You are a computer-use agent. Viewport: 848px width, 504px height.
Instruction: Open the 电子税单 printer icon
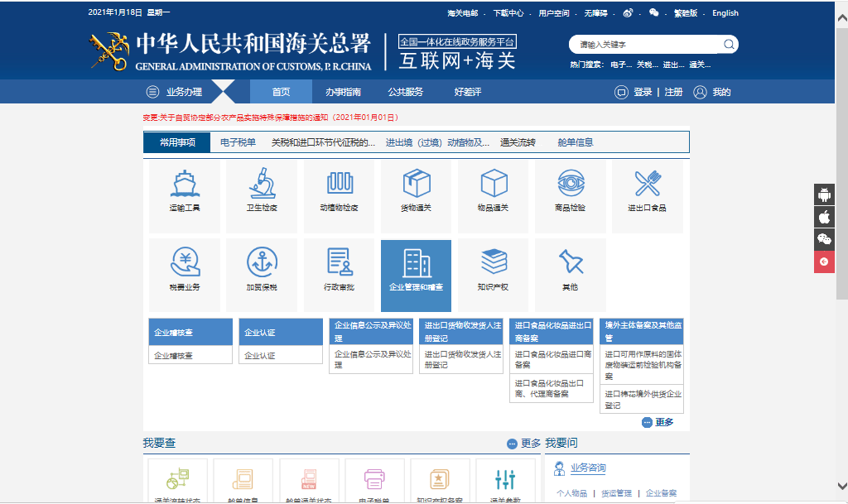(x=374, y=478)
